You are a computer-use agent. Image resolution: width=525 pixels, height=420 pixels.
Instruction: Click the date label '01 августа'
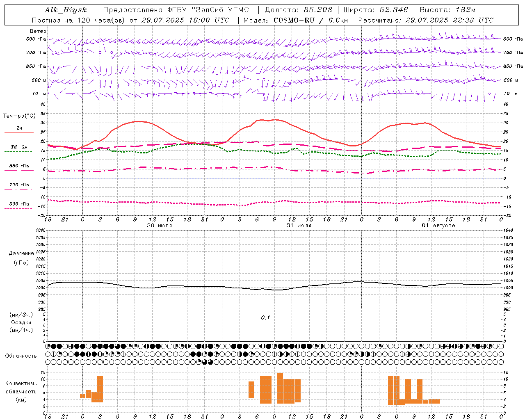438,226
